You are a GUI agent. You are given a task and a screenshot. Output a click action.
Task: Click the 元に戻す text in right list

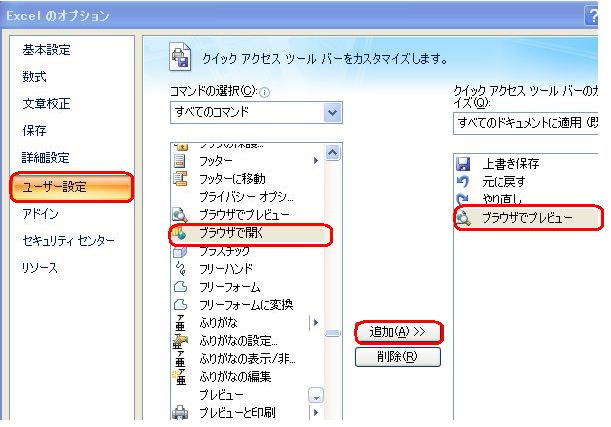click(504, 182)
